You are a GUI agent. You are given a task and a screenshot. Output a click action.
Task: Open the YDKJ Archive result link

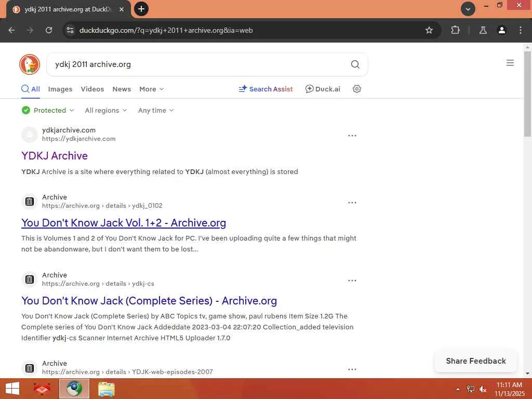coord(55,156)
